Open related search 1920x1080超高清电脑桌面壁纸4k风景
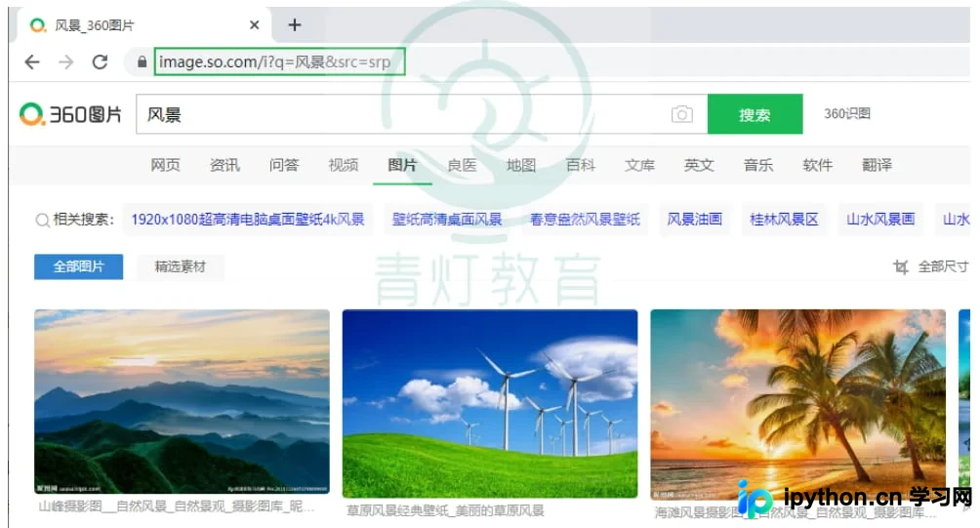 (248, 220)
